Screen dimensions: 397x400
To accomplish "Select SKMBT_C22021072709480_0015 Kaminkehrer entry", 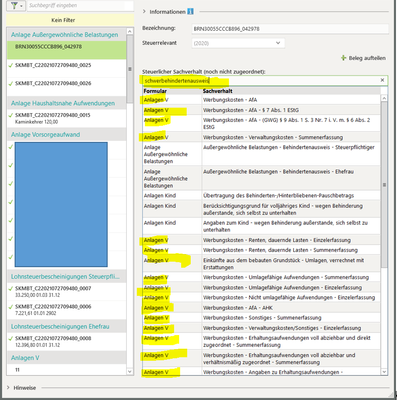I will point(66,118).
